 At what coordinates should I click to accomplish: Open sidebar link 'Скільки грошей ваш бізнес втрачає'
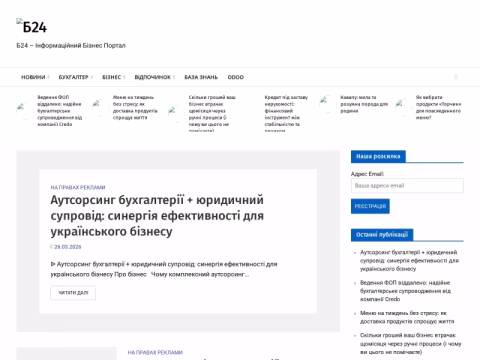411,343
